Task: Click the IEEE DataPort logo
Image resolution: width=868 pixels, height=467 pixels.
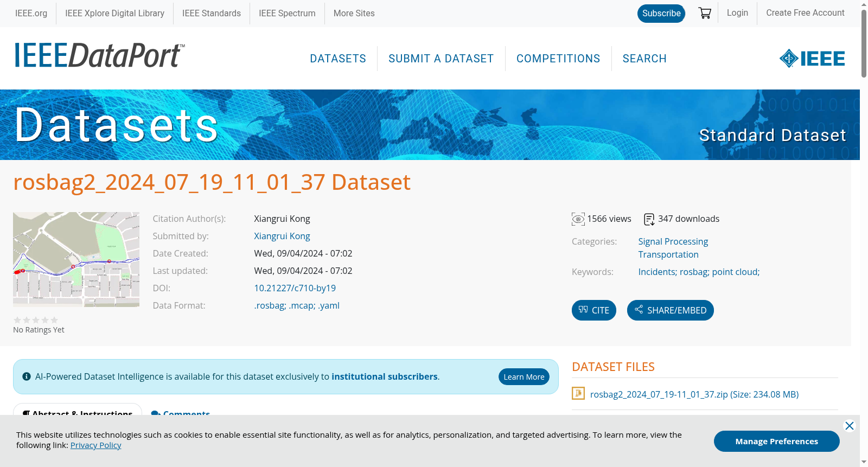Action: [99, 55]
